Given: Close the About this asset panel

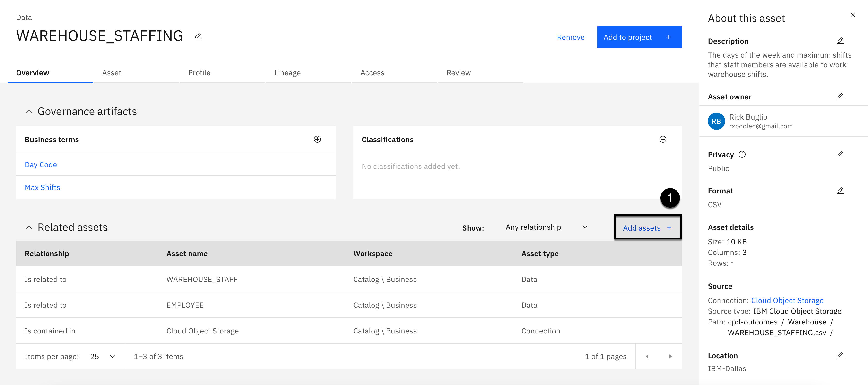Looking at the screenshot, I should coord(852,15).
